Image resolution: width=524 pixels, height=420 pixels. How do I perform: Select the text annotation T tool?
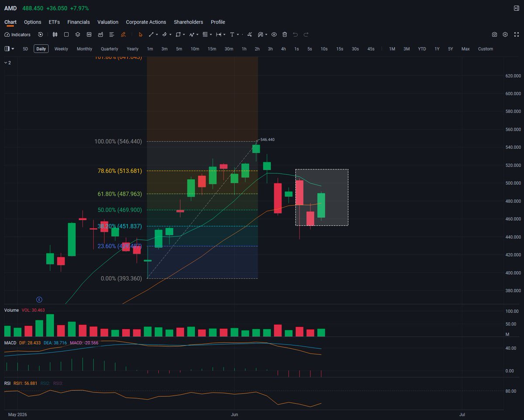(232, 34)
